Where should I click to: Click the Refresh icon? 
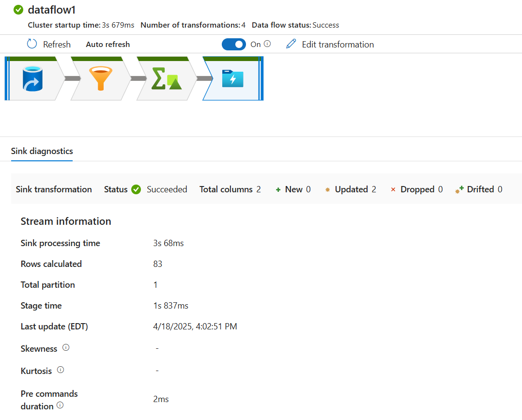[31, 44]
